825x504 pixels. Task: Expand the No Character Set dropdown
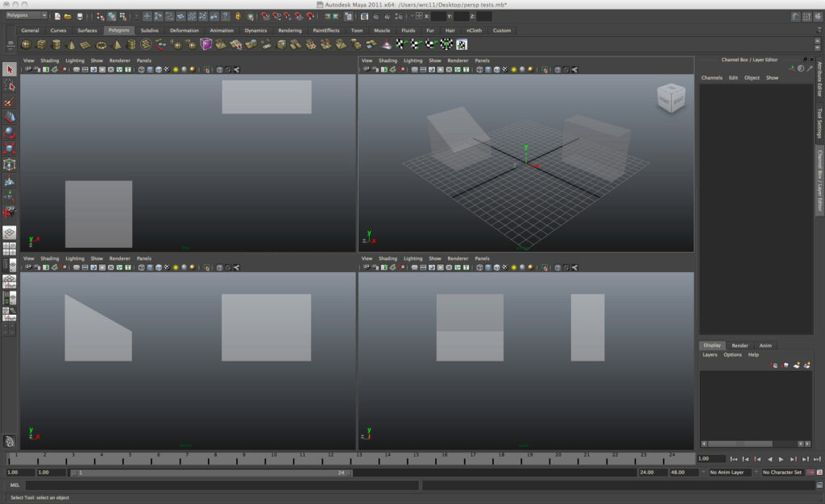784,473
